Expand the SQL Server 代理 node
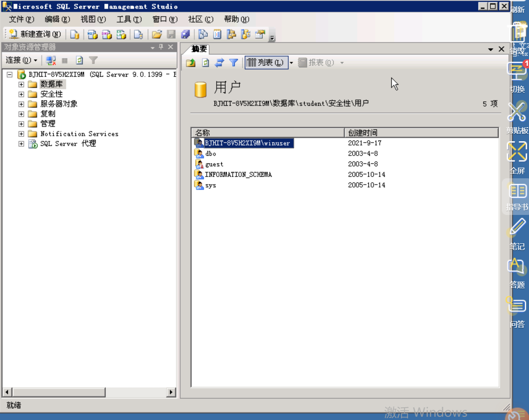 coord(21,144)
